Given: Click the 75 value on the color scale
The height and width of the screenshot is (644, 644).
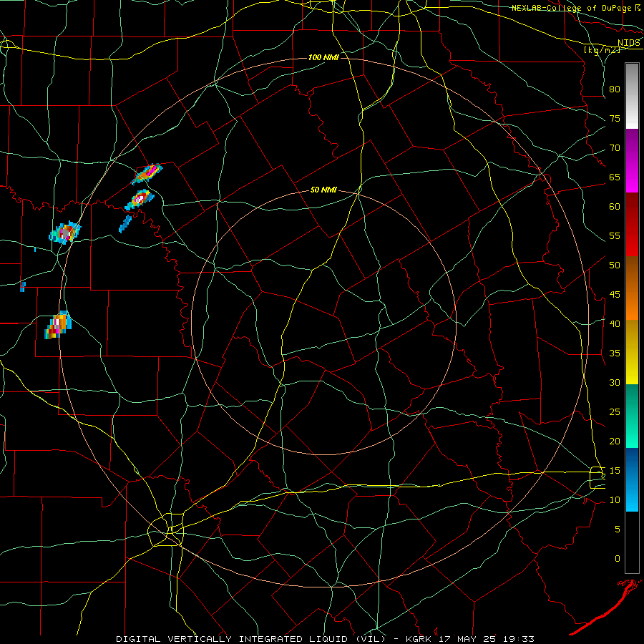Looking at the screenshot, I should (x=615, y=118).
